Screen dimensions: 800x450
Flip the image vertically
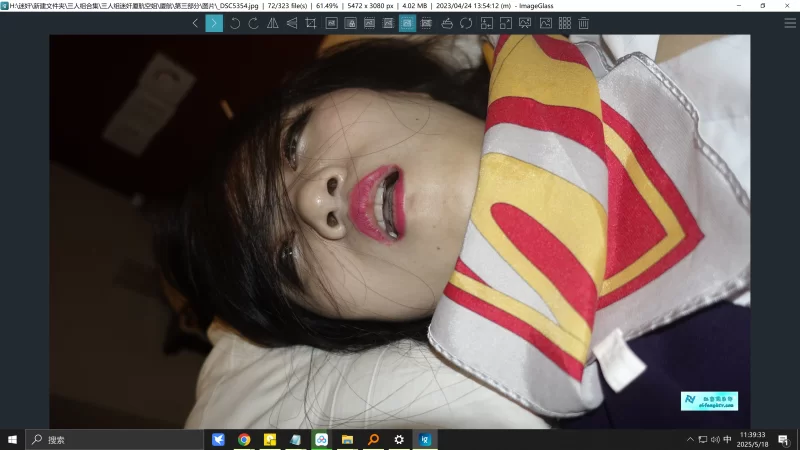pyautogui.click(x=291, y=23)
